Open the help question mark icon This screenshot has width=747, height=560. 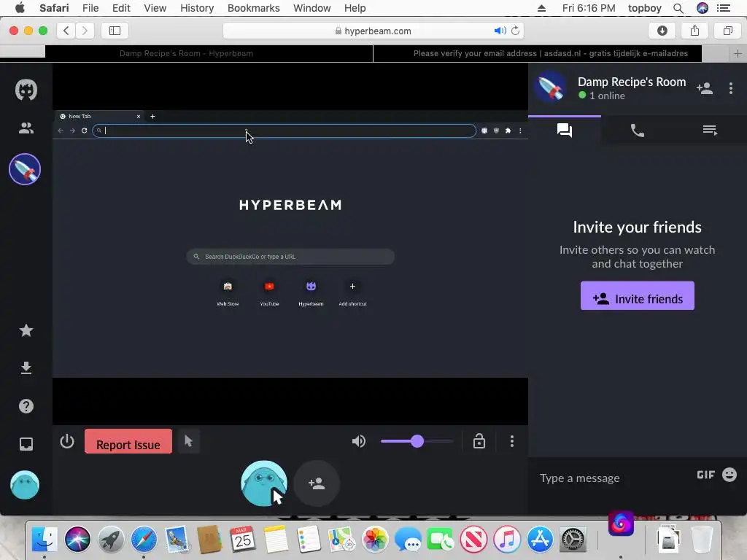(26, 406)
